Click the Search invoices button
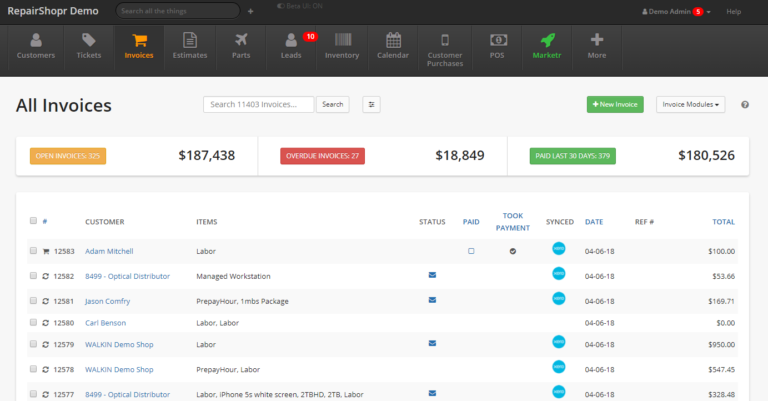Screen dimensions: 768x401 pyautogui.click(x=333, y=104)
